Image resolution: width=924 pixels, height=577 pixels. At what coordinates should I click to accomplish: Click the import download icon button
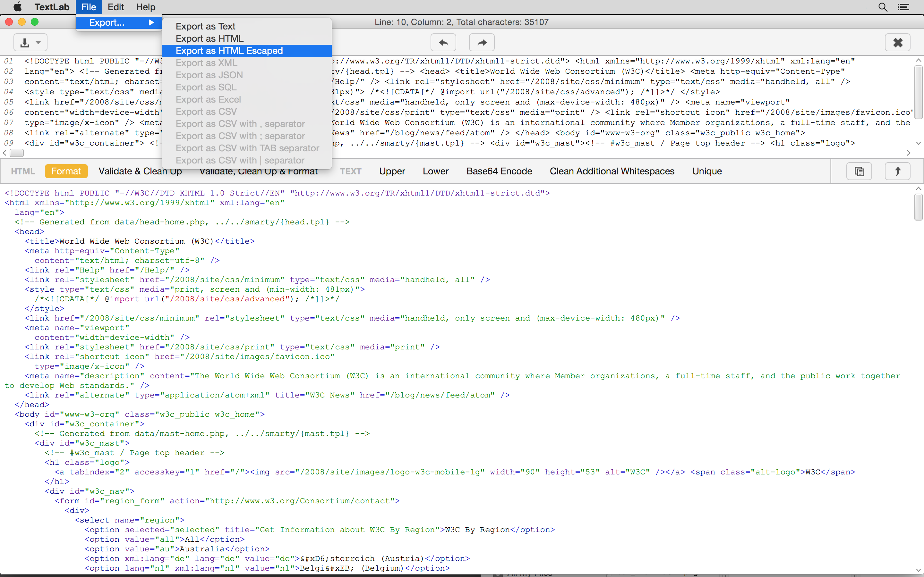pos(25,42)
